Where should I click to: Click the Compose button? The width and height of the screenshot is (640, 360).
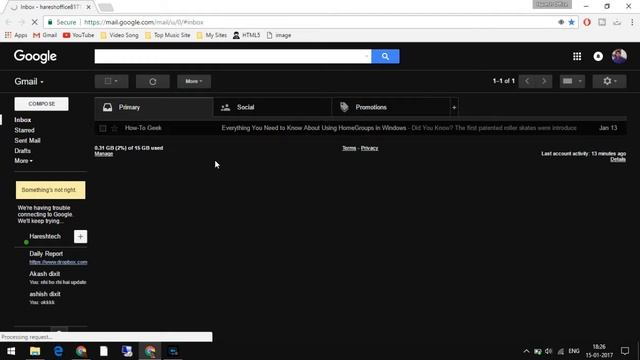pos(42,104)
